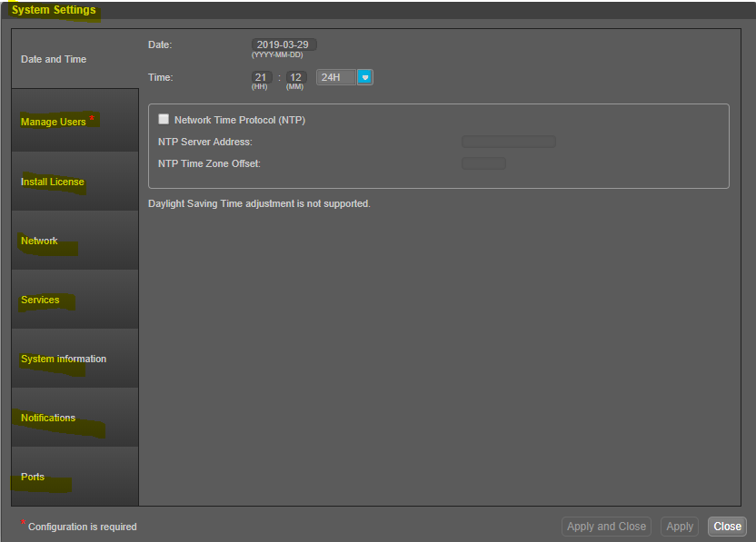Open the 24H time format dropdown arrow
The width and height of the screenshot is (756, 542).
[365, 77]
